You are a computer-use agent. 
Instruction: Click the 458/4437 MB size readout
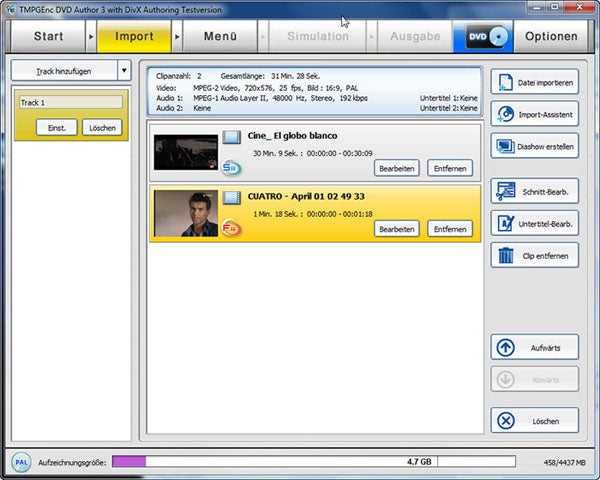(564, 462)
